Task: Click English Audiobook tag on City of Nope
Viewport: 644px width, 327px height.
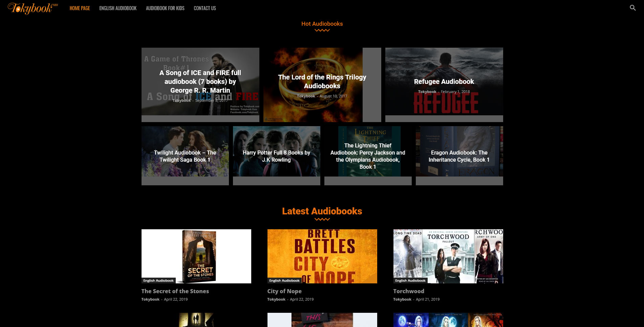Action: click(x=284, y=281)
